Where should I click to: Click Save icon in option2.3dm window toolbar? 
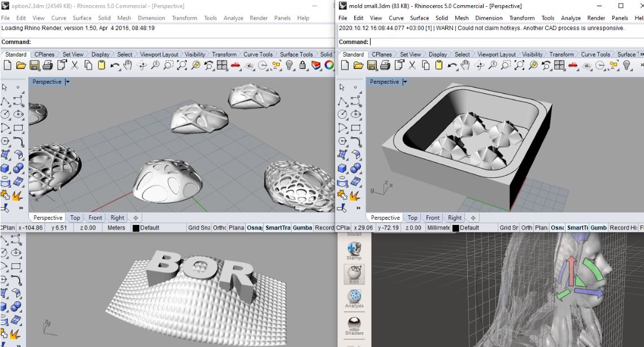(x=33, y=66)
